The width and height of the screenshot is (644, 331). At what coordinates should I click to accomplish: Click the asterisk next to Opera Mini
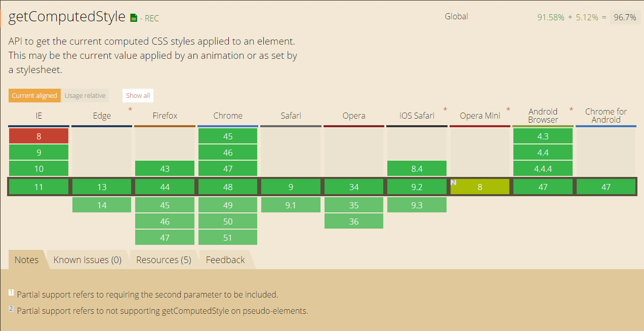point(508,109)
